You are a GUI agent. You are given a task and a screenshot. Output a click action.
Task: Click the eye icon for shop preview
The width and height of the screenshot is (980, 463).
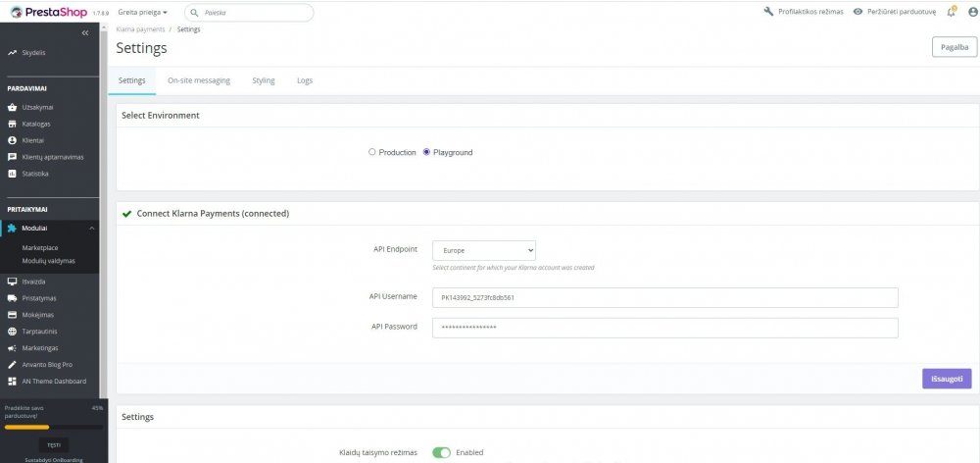(x=858, y=12)
